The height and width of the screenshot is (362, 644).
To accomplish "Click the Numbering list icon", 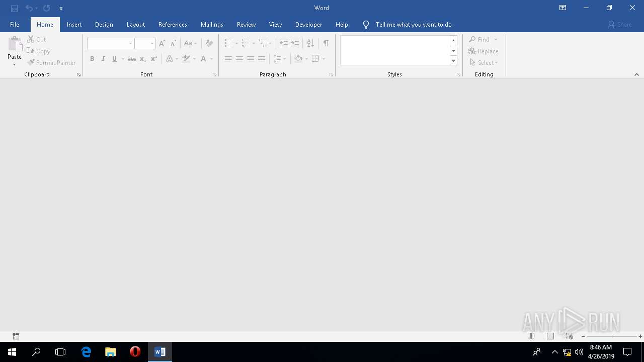I will point(246,43).
